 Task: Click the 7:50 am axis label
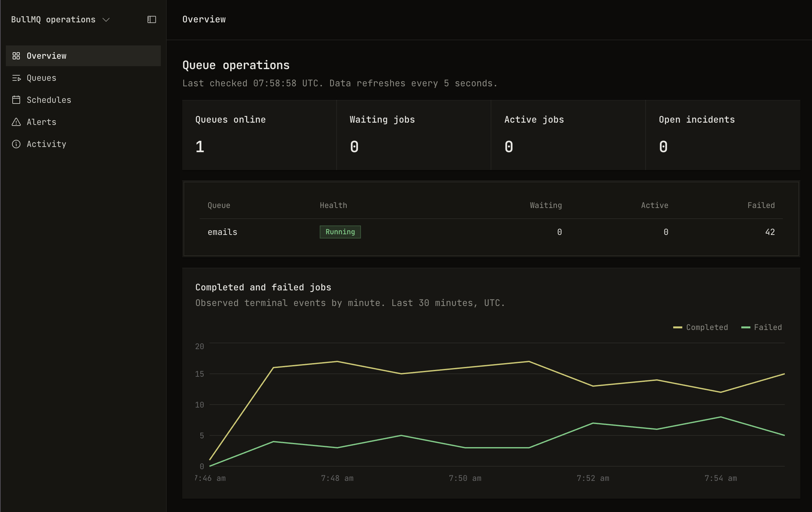[465, 478]
